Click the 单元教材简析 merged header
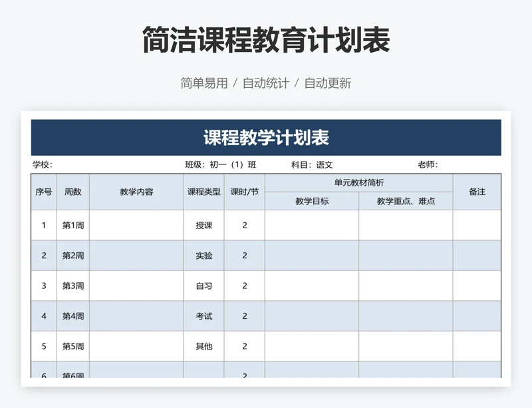The height and width of the screenshot is (408, 532). [x=359, y=183]
